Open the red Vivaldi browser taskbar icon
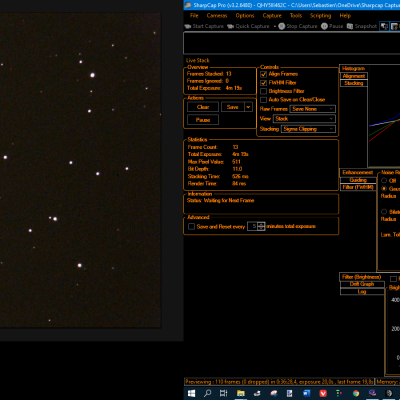 click(x=323, y=393)
